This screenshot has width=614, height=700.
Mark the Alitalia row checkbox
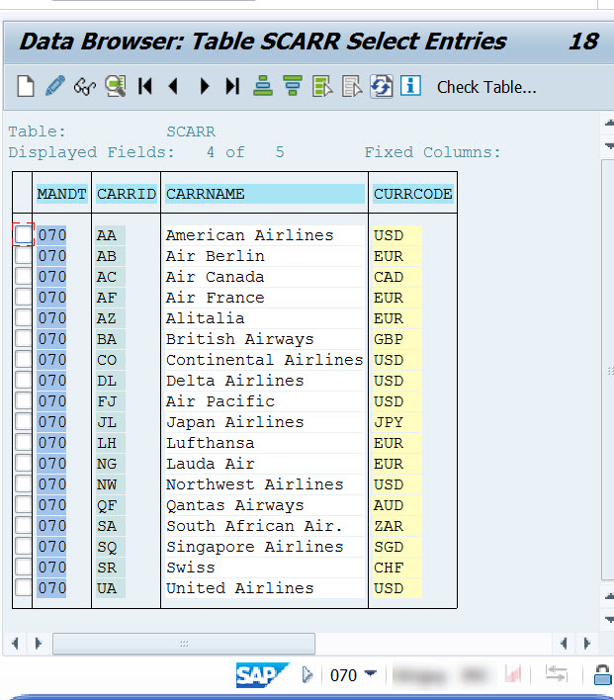[x=23, y=317]
